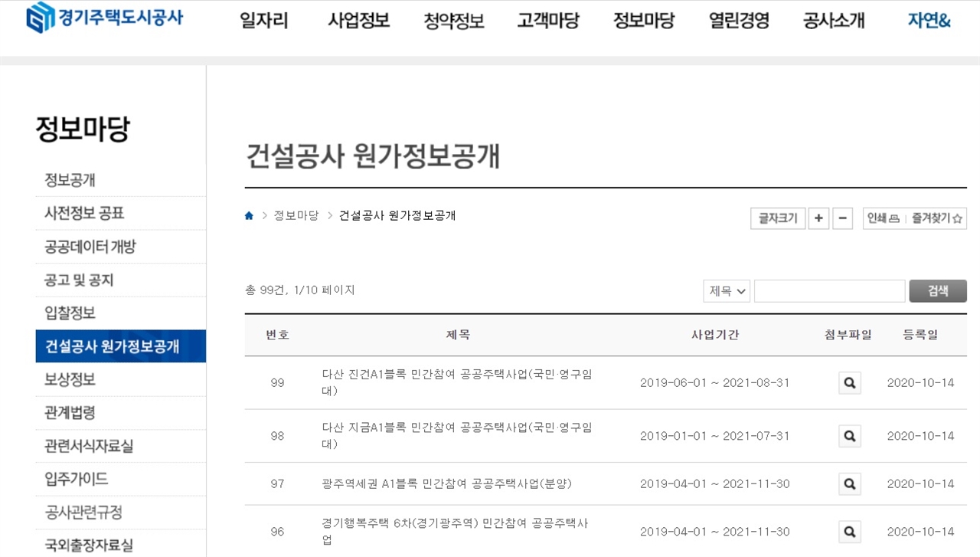Click 정보마당 in the breadcrumb
The image size is (980, 557).
coord(296,216)
